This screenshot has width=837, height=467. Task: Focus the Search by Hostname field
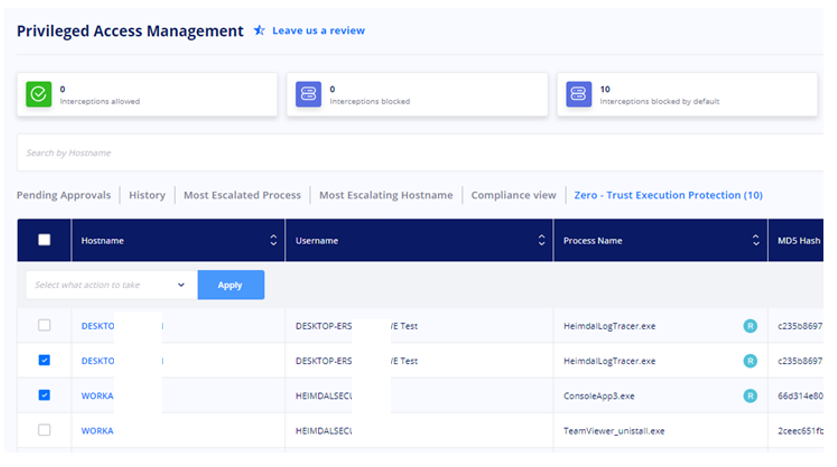click(x=420, y=153)
